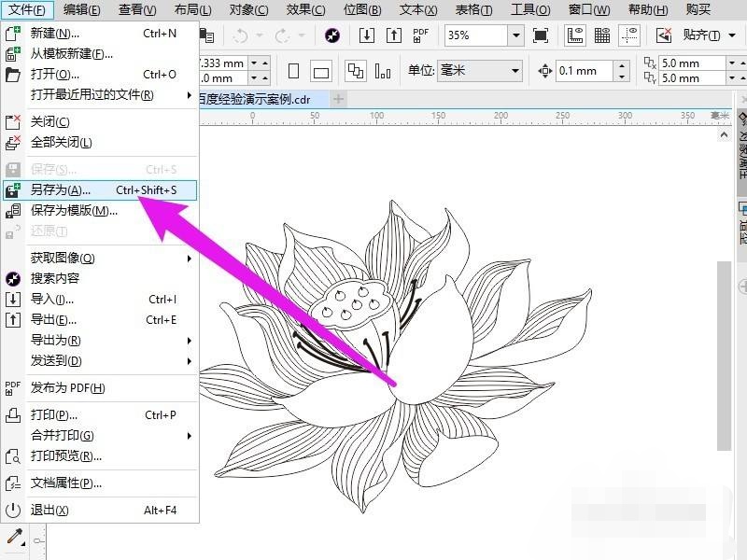Expand the undo history dropdown arrow

tap(260, 35)
